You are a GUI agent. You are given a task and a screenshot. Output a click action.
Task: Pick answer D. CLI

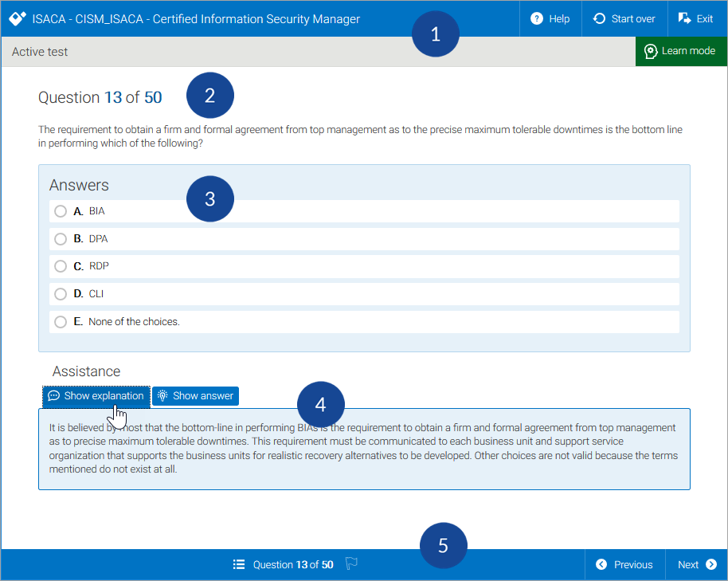point(61,294)
